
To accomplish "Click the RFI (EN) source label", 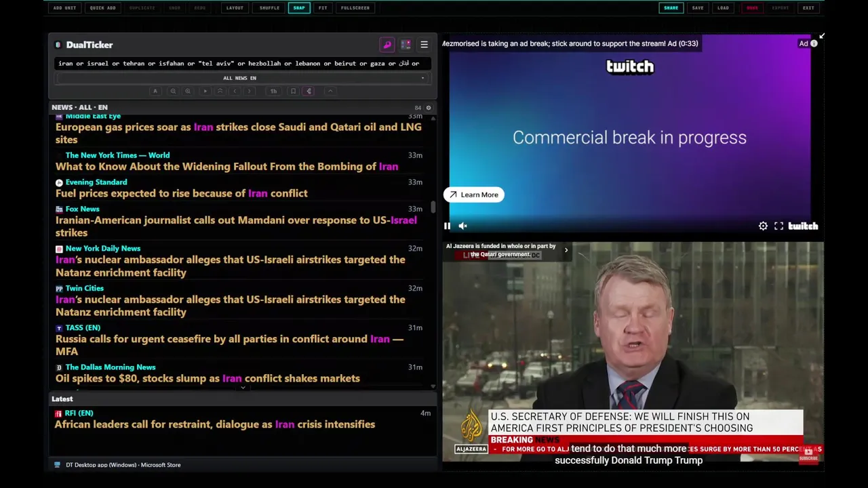I will (79, 413).
